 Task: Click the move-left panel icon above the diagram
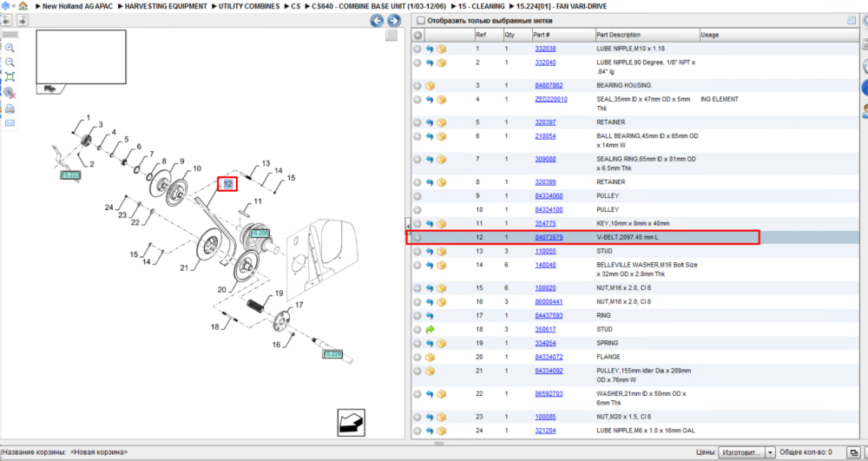7,21
